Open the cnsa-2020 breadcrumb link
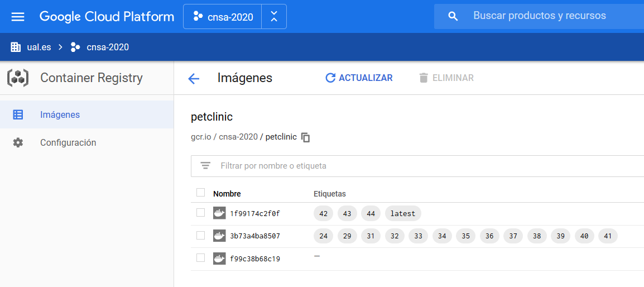This screenshot has width=644, height=287. (108, 47)
